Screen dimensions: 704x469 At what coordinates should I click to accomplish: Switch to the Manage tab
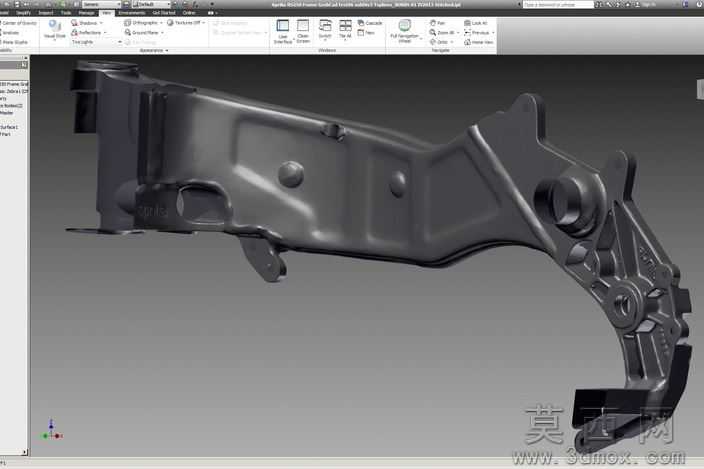(x=86, y=13)
